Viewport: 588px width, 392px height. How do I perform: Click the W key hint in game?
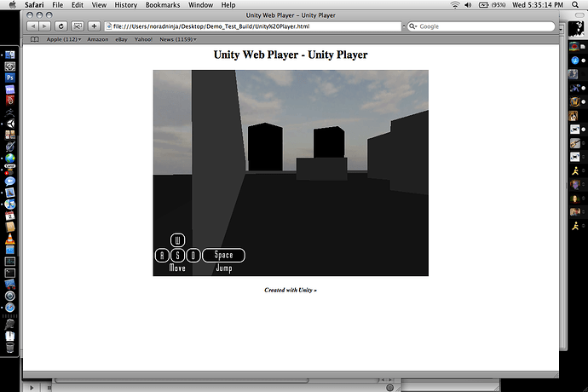pos(178,240)
